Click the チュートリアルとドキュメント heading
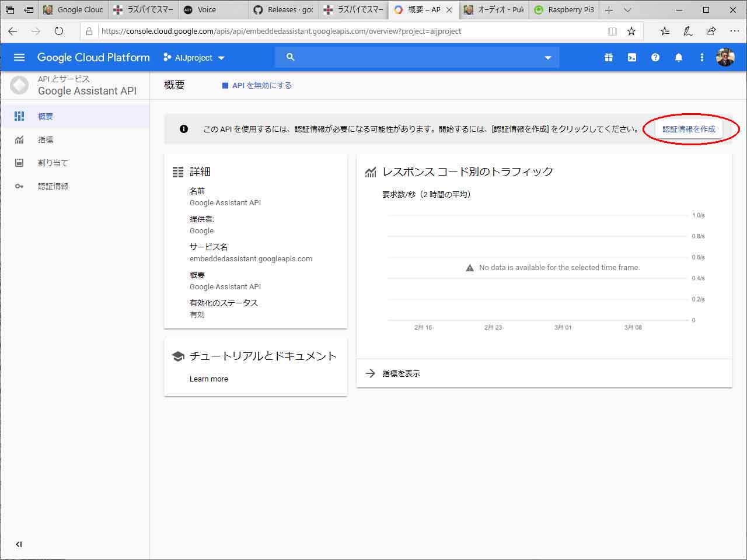 pyautogui.click(x=263, y=356)
